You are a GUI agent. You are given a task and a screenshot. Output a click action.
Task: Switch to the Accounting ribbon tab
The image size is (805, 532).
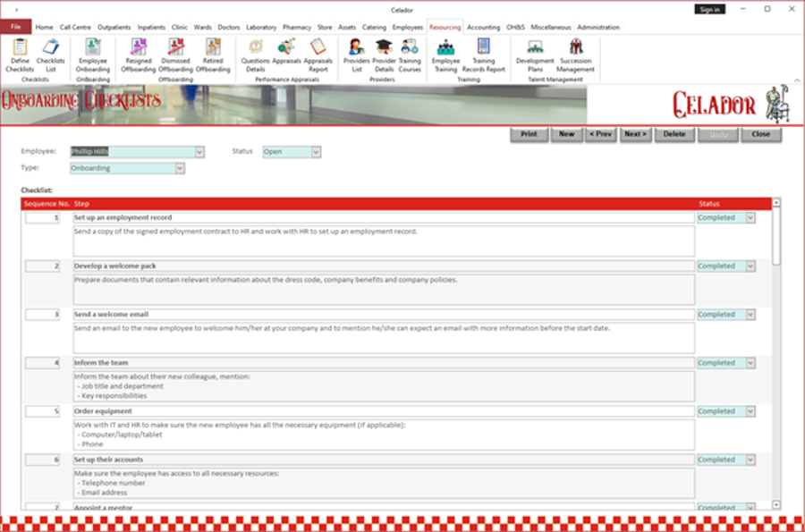[x=483, y=27]
